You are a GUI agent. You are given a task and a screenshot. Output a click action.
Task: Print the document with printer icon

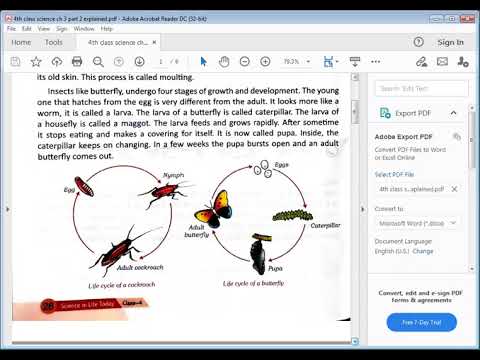coord(77,62)
